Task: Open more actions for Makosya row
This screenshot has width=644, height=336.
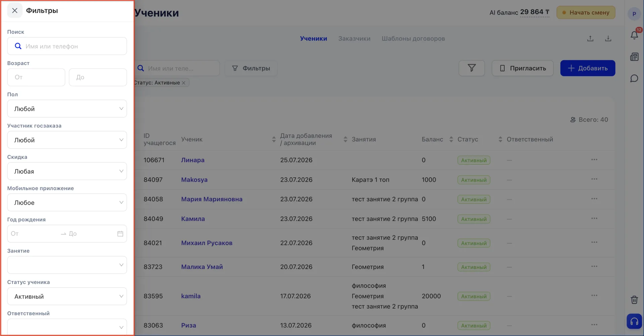Action: (594, 179)
